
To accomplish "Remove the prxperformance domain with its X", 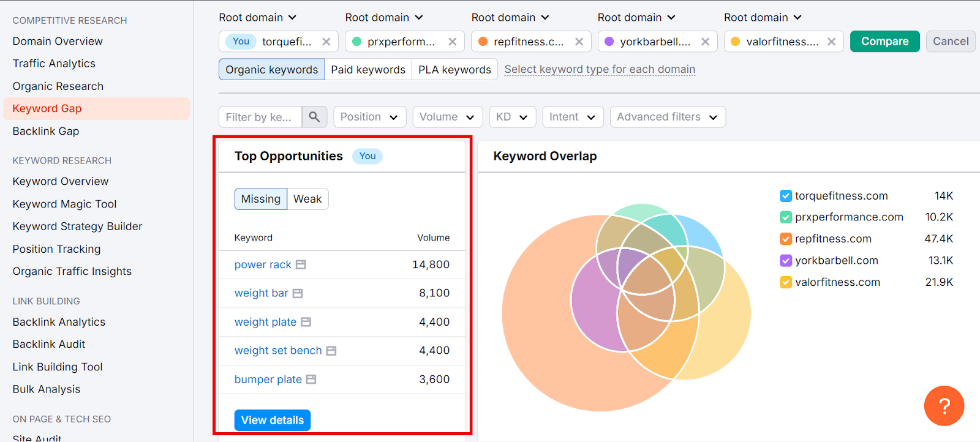I will tap(453, 42).
